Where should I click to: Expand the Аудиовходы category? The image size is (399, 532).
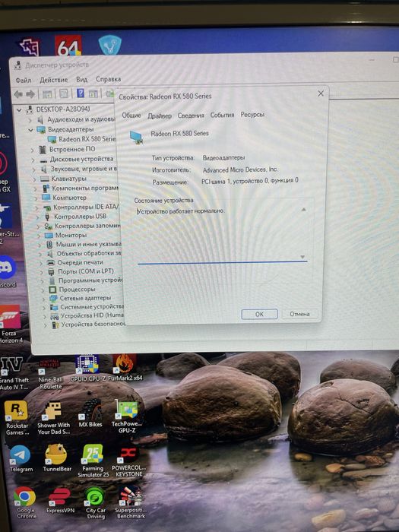[x=30, y=120]
